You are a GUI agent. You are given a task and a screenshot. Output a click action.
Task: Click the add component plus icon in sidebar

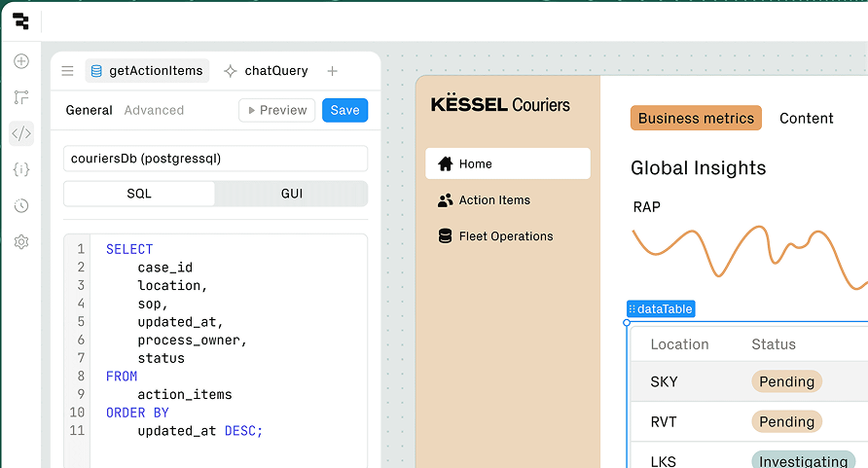coord(21,61)
